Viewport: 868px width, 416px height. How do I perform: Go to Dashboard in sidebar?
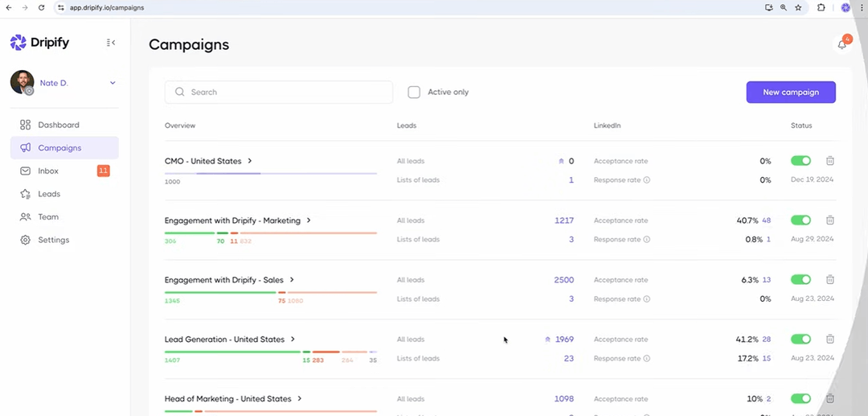tap(64, 125)
